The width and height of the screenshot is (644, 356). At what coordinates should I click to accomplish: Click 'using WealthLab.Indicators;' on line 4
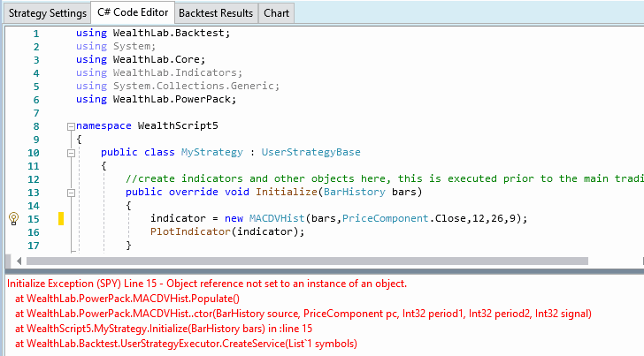(159, 72)
